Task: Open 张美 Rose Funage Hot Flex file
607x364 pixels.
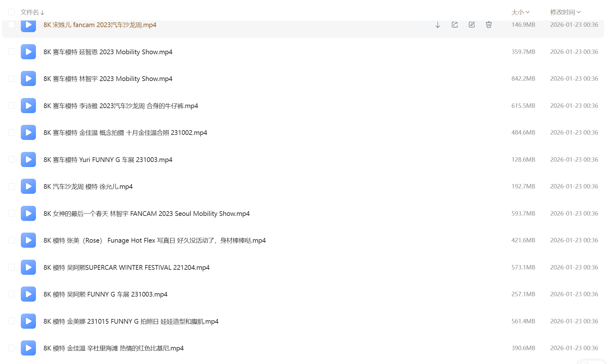Action: (x=154, y=240)
